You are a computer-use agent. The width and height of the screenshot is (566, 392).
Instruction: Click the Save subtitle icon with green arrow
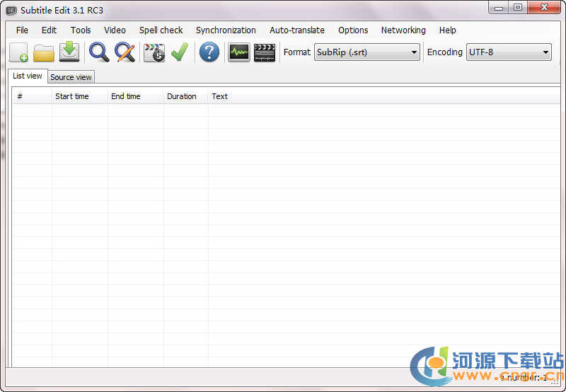(69, 52)
